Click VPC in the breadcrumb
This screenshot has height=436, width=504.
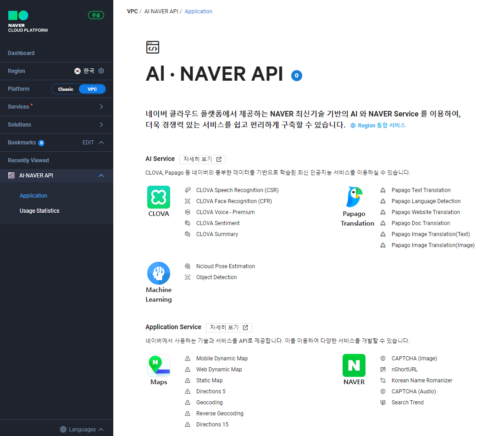point(133,11)
